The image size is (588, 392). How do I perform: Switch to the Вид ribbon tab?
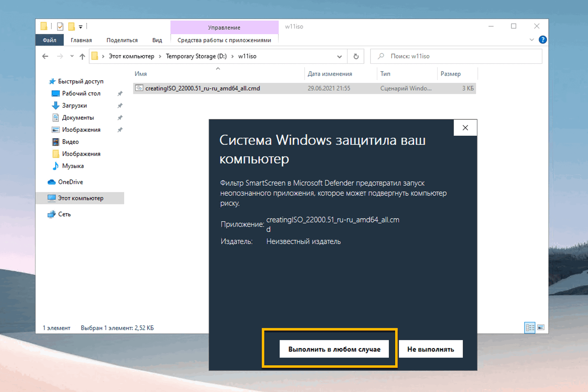157,40
